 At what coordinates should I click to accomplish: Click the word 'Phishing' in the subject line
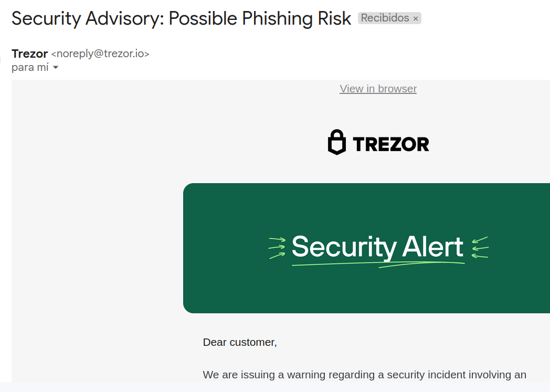[273, 19]
